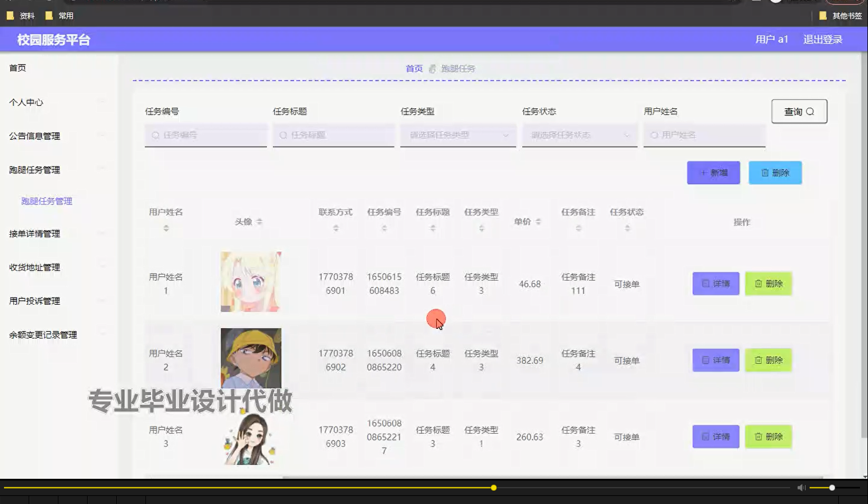
Task: Click 任务备注 111 cell
Action: (x=578, y=283)
